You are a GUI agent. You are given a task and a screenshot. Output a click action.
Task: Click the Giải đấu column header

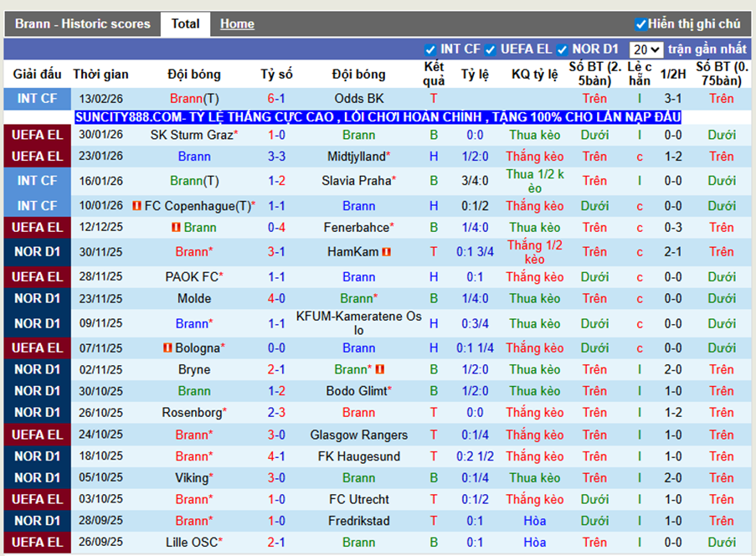click(x=37, y=75)
